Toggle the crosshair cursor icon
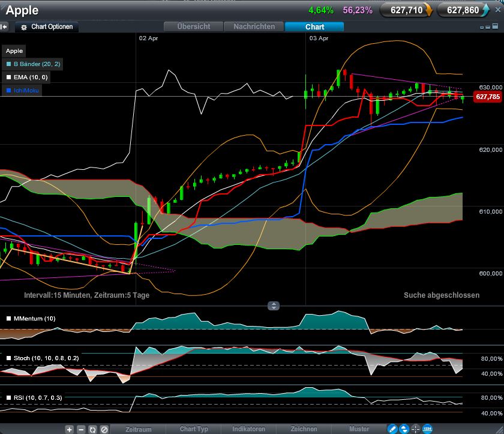 416,429
